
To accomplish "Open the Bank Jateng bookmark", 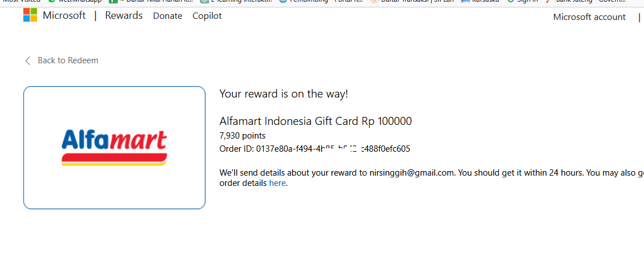I will (586, 1).
